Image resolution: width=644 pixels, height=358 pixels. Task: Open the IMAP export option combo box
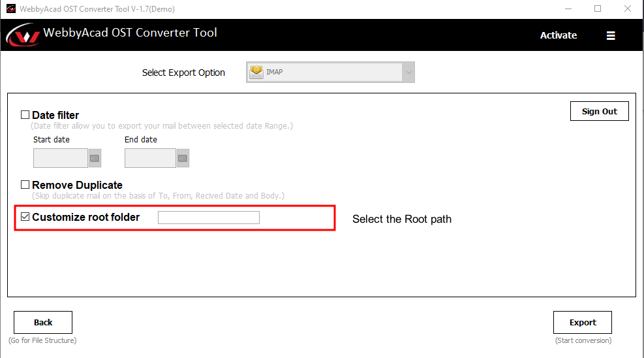pyautogui.click(x=330, y=73)
